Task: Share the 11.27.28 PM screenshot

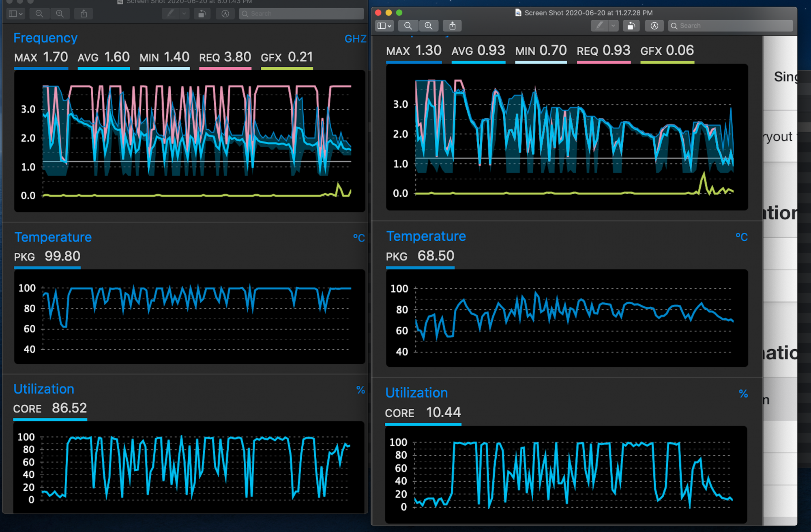Action: click(x=452, y=26)
